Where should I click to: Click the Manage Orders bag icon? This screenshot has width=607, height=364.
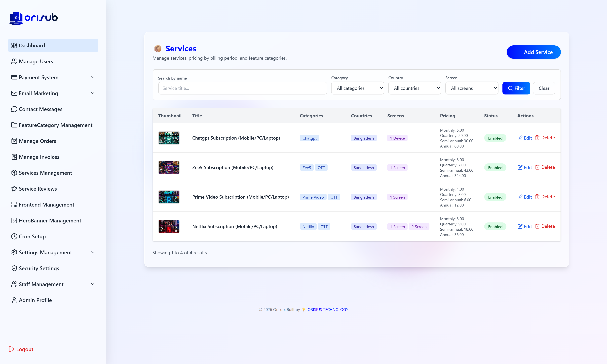(14, 141)
